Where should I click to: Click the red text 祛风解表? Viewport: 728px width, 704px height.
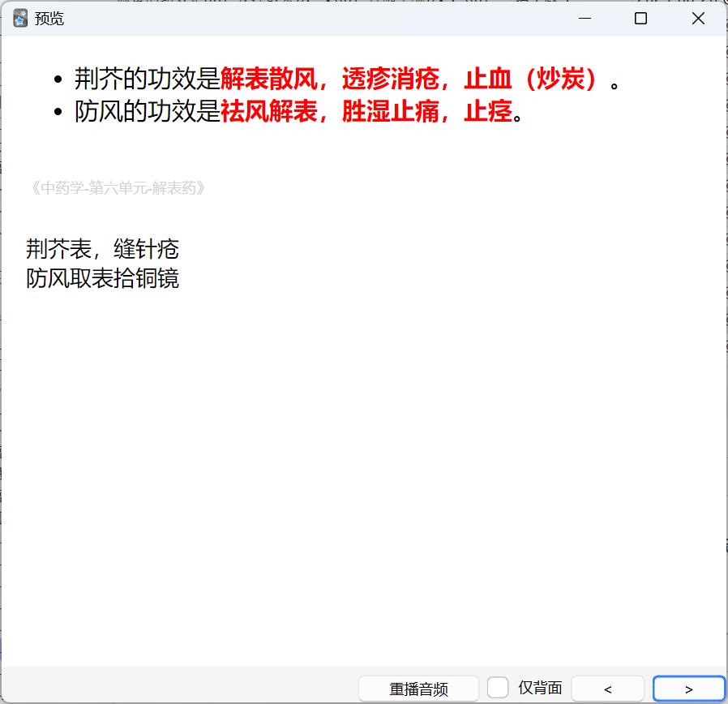click(269, 111)
